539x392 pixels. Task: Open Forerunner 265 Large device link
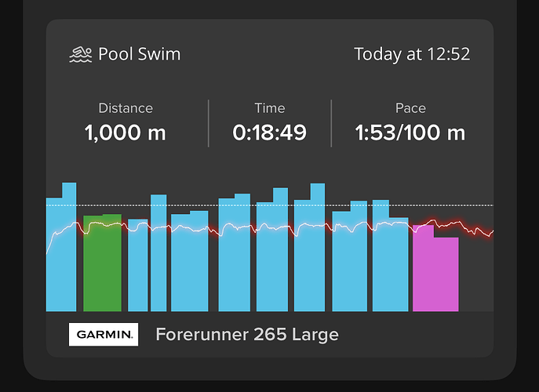click(247, 335)
